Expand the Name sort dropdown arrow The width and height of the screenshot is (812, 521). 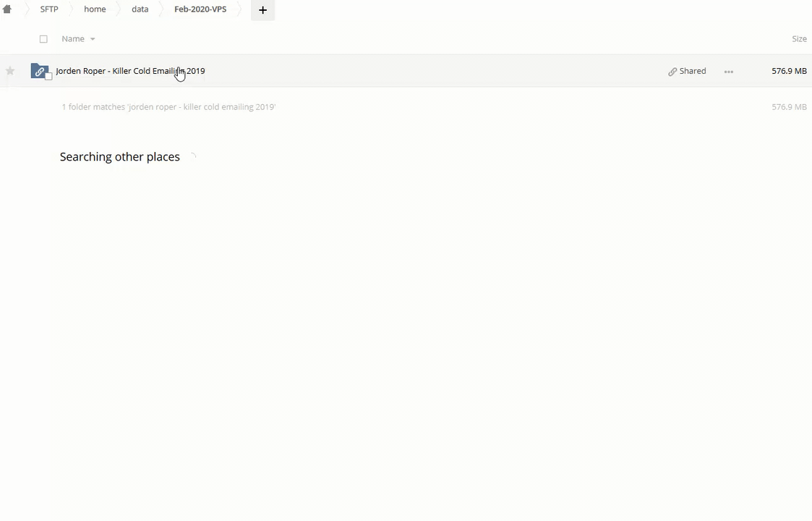tap(93, 39)
